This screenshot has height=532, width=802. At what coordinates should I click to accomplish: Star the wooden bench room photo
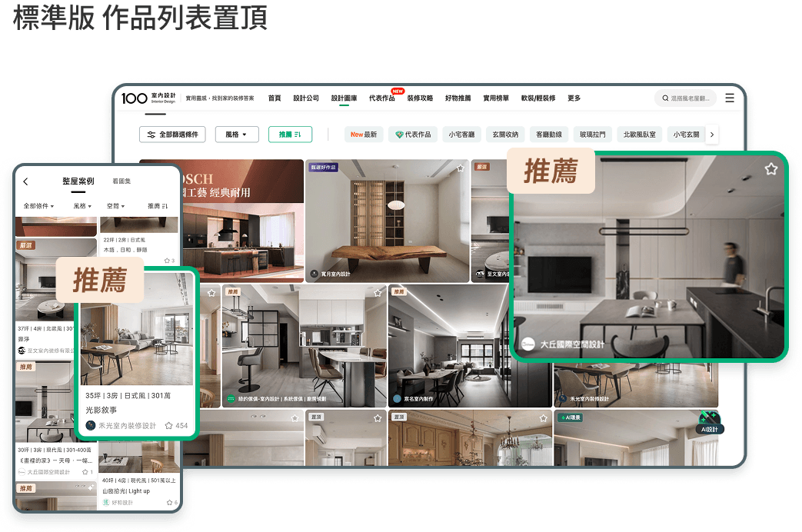coord(461,168)
